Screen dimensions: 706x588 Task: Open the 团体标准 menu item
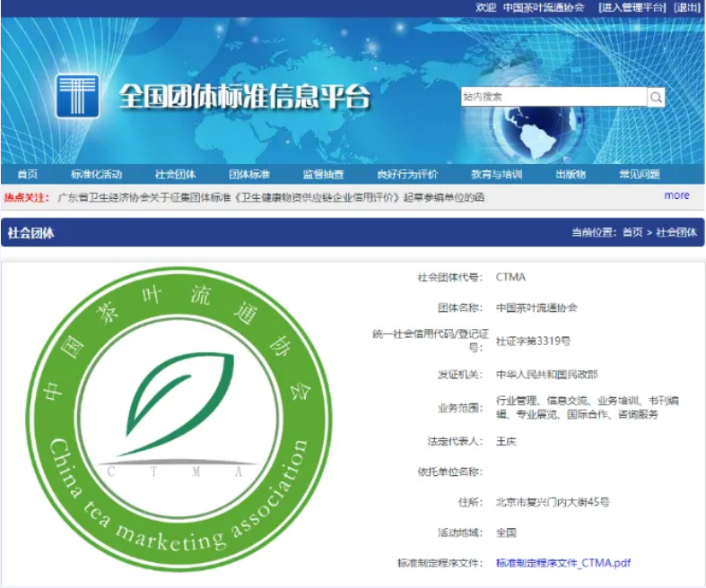248,174
